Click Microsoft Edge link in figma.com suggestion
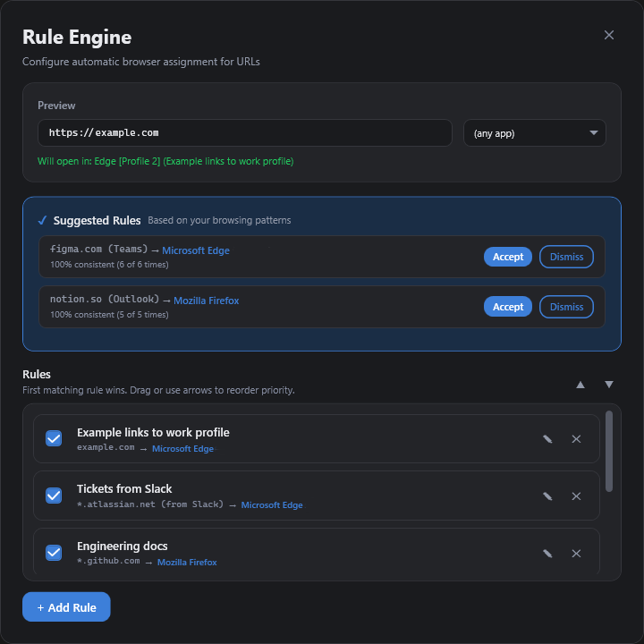 196,250
